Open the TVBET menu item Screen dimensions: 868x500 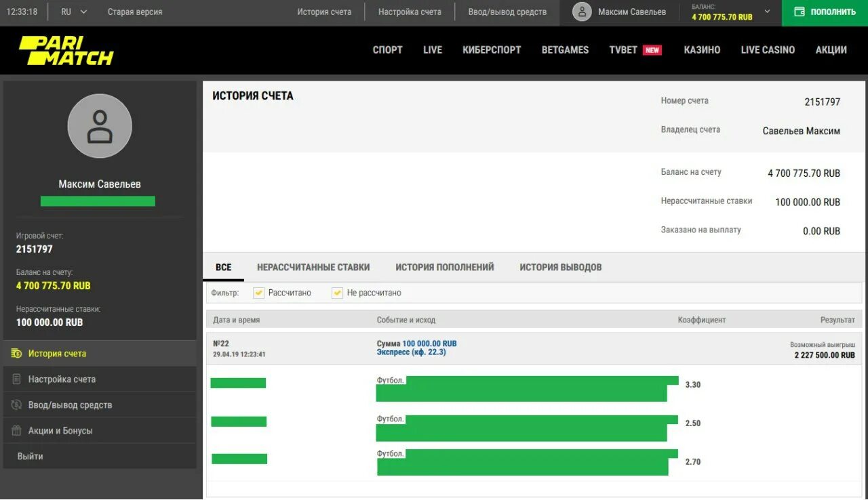point(623,50)
